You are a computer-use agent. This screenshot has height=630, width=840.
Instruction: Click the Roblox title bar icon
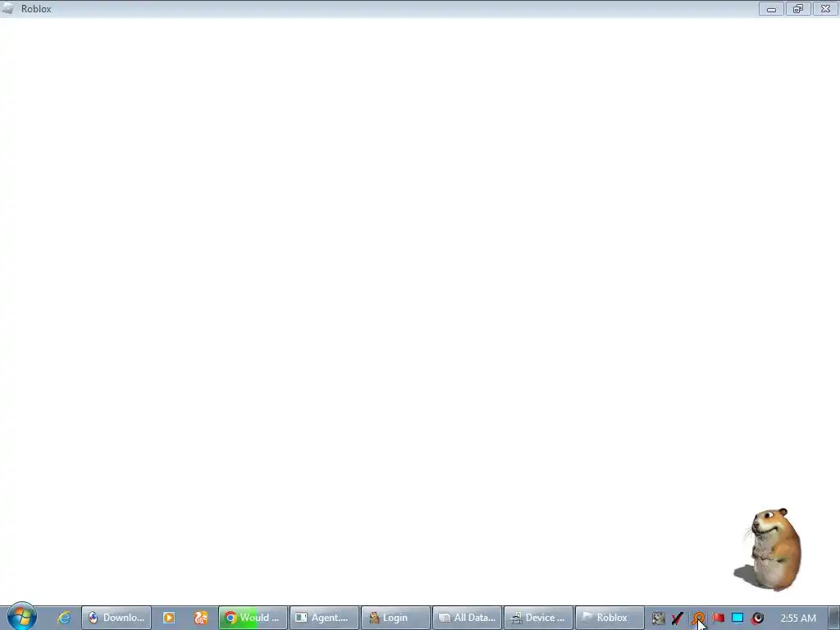tap(8, 8)
